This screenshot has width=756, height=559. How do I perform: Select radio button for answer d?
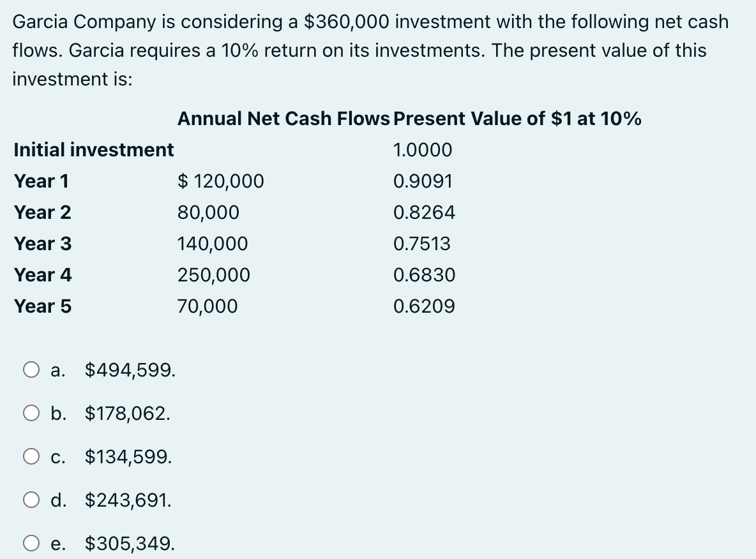(x=31, y=500)
